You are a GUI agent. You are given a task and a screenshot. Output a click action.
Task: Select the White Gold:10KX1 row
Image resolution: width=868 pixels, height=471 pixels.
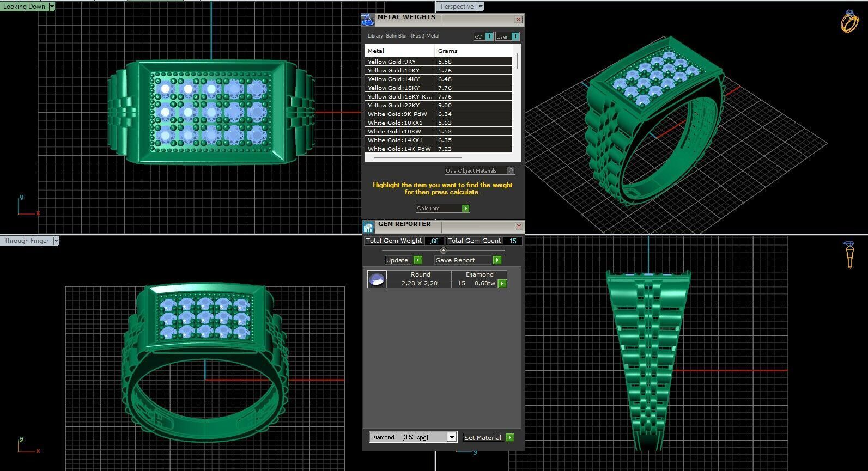point(438,123)
